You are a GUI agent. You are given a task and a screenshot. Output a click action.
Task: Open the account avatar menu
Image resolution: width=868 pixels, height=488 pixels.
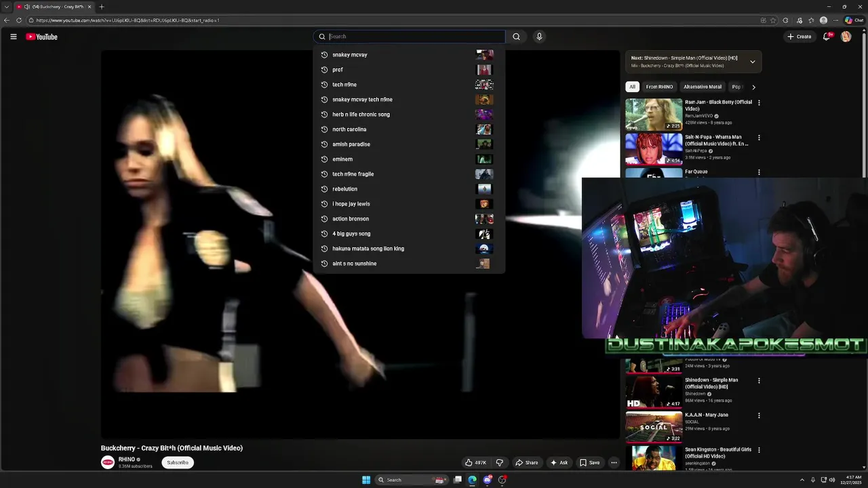pyautogui.click(x=846, y=37)
